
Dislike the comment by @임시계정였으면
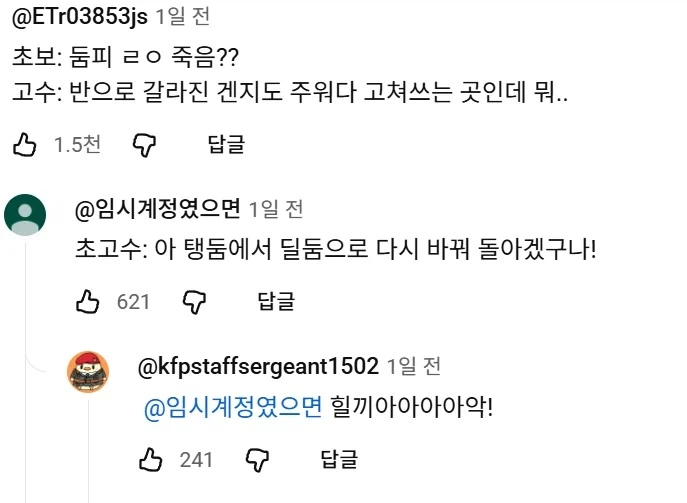[x=194, y=301]
